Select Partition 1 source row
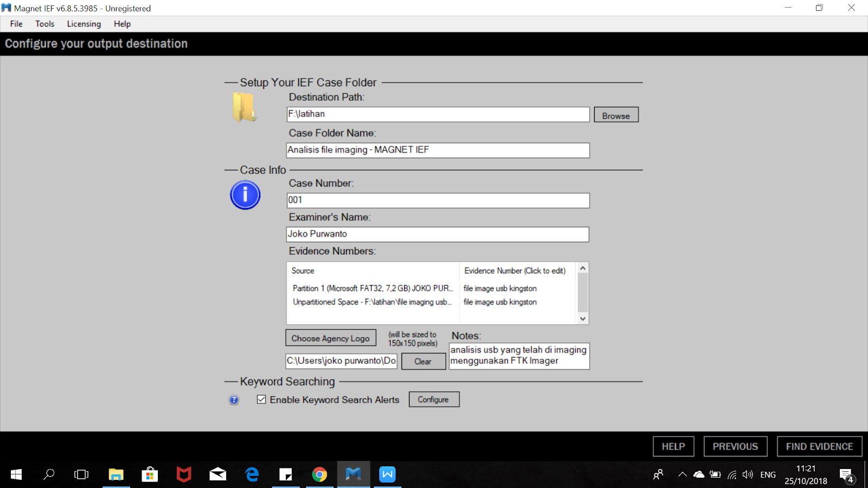 pos(373,288)
